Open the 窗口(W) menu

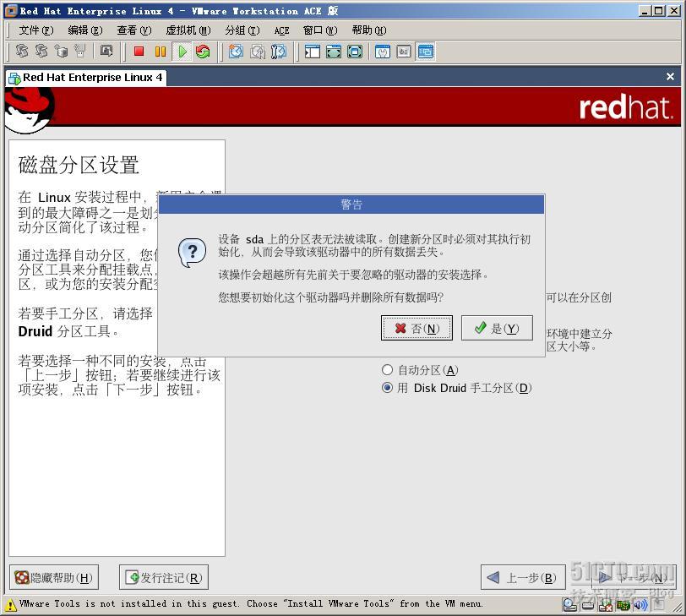(320, 30)
